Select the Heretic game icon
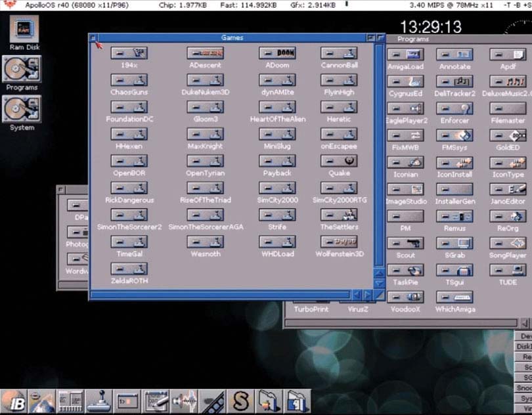This screenshot has width=532, height=415. click(339, 107)
